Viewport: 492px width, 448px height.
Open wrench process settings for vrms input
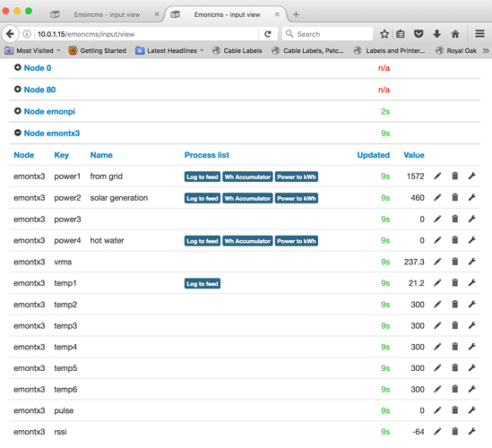click(x=472, y=262)
